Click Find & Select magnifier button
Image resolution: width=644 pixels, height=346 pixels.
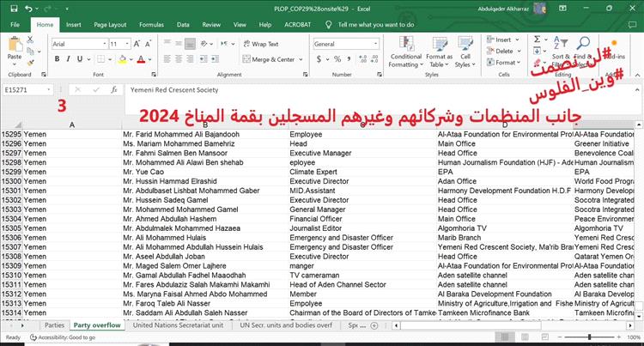coord(583,52)
